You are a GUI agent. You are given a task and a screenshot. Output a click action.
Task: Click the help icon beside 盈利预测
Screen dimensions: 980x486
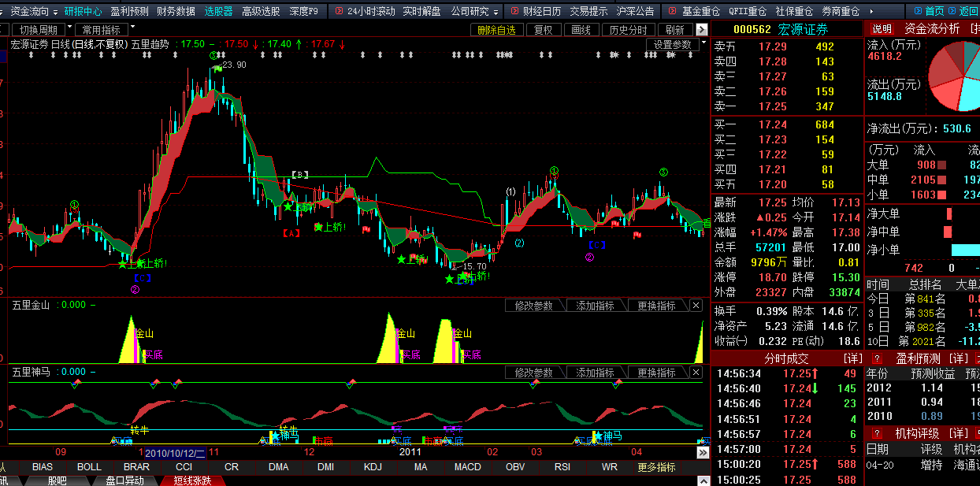(x=877, y=358)
